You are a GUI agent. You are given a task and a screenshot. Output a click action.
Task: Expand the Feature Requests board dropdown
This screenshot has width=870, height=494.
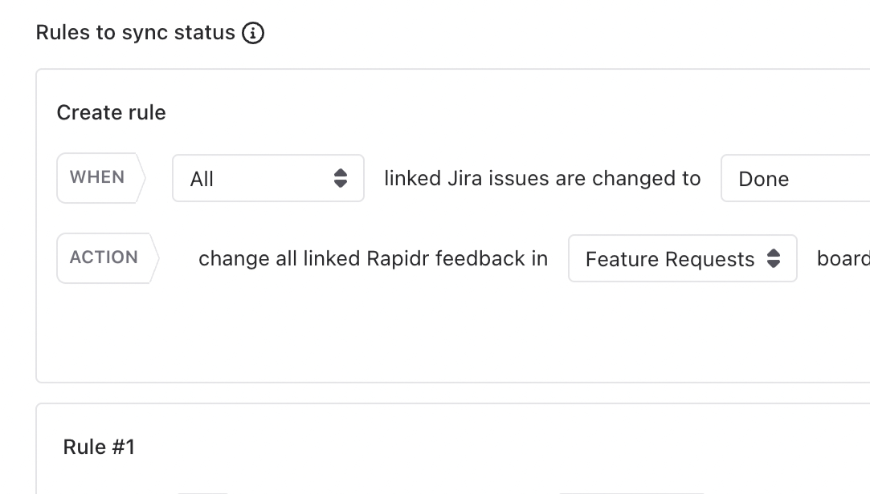coord(682,259)
